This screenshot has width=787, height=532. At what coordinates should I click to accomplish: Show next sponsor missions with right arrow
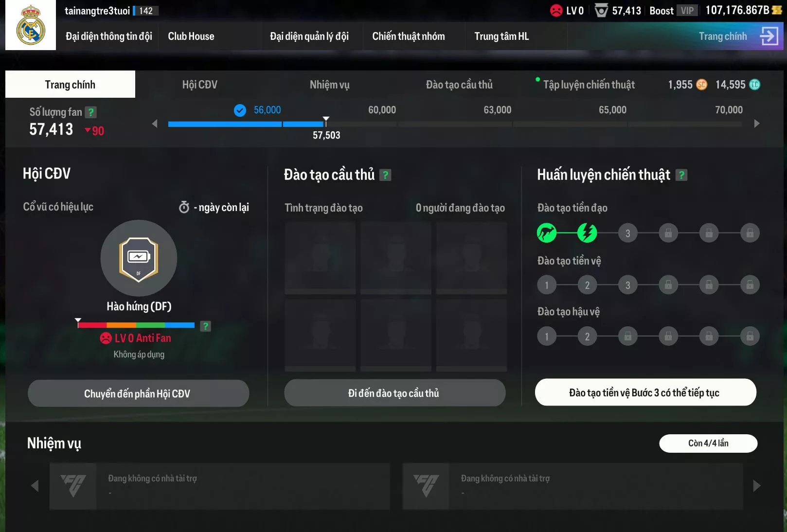tap(756, 486)
